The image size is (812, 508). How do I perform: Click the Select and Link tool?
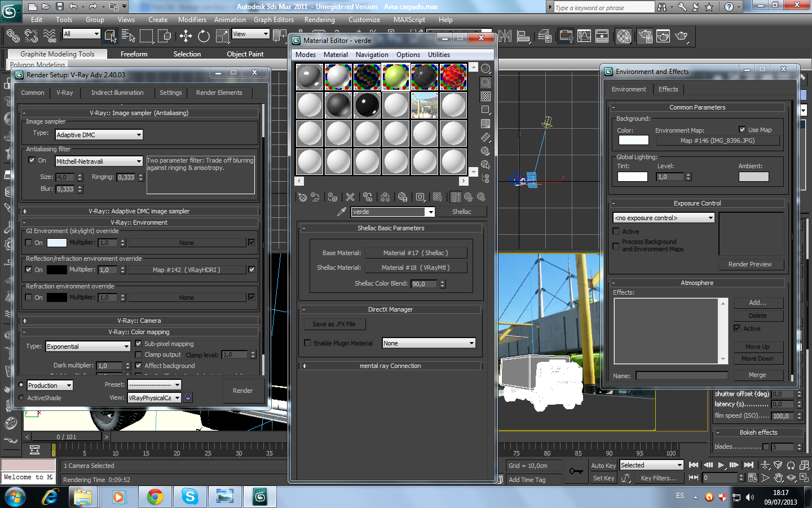click(x=13, y=36)
